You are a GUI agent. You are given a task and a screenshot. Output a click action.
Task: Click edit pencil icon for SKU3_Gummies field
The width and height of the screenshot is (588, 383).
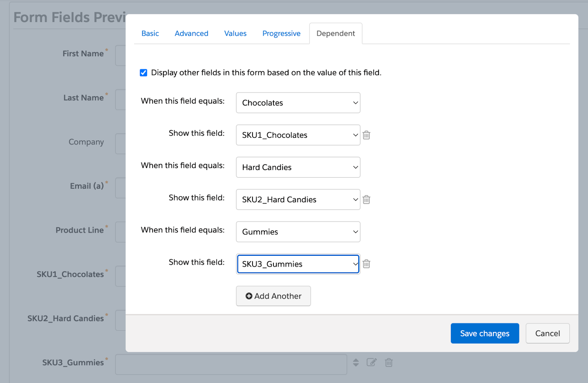point(372,362)
